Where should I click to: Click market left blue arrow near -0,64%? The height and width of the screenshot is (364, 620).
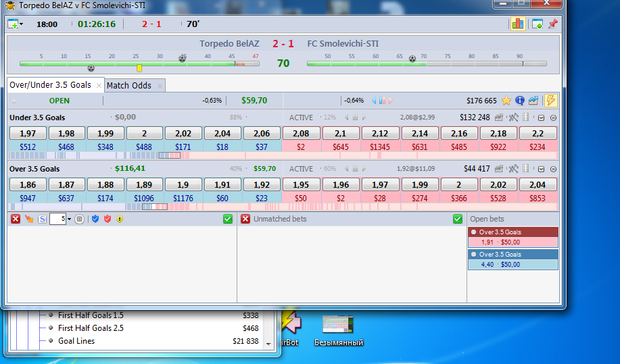[x=374, y=101]
